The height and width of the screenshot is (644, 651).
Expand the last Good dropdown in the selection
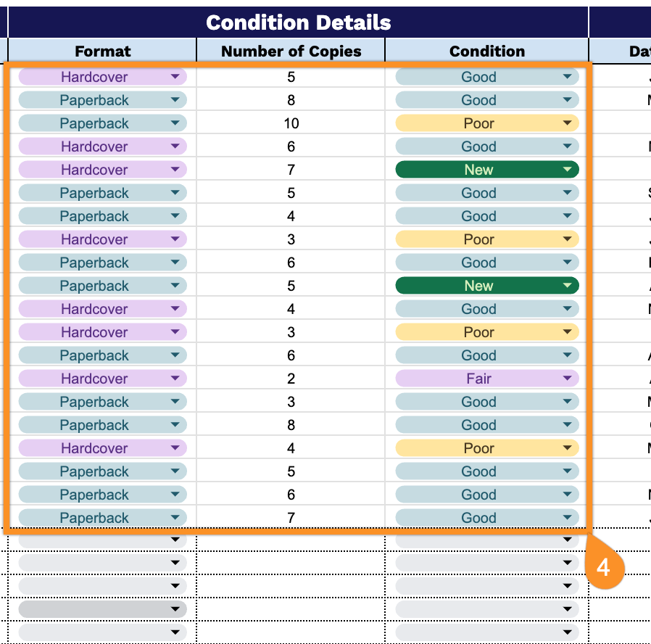(567, 518)
